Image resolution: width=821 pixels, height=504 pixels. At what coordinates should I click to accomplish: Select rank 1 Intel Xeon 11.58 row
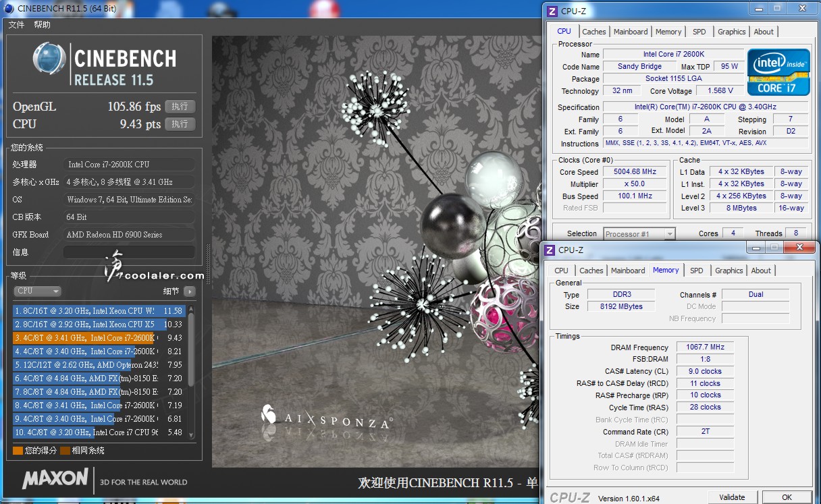point(99,311)
